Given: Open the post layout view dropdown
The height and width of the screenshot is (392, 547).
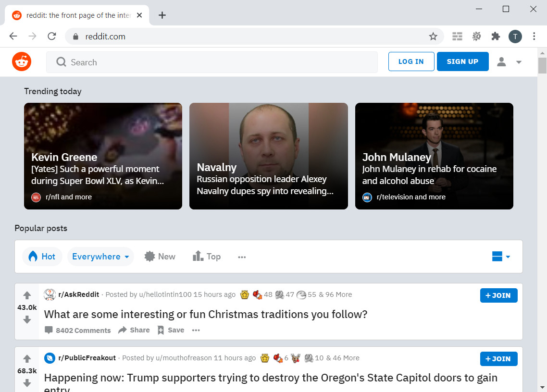Looking at the screenshot, I should coord(501,257).
